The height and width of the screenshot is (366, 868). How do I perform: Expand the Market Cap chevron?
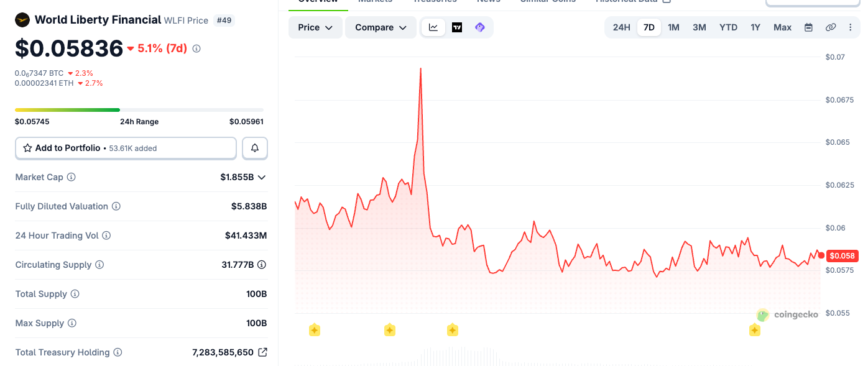pos(262,177)
